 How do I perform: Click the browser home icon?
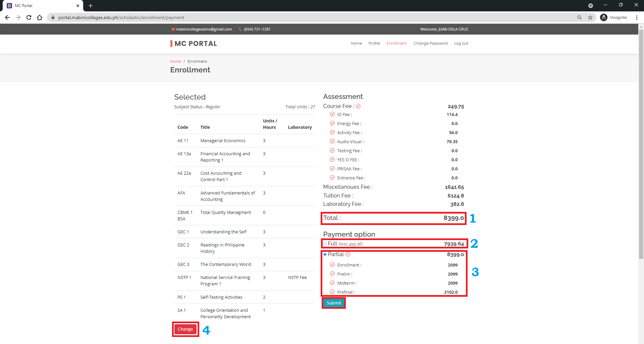click(40, 17)
